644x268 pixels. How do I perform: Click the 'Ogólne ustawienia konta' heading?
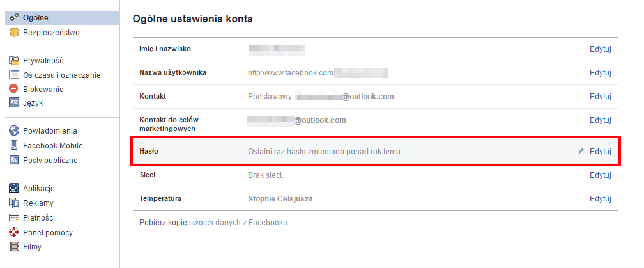193,19
